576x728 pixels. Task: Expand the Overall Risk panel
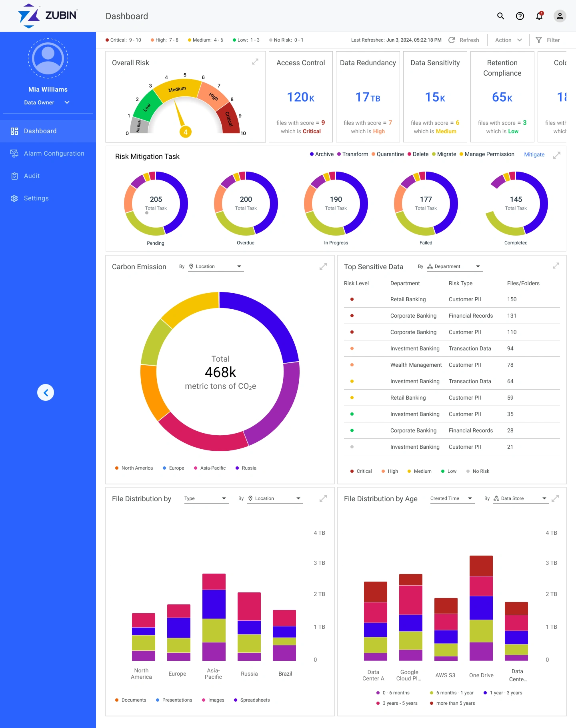click(x=255, y=62)
